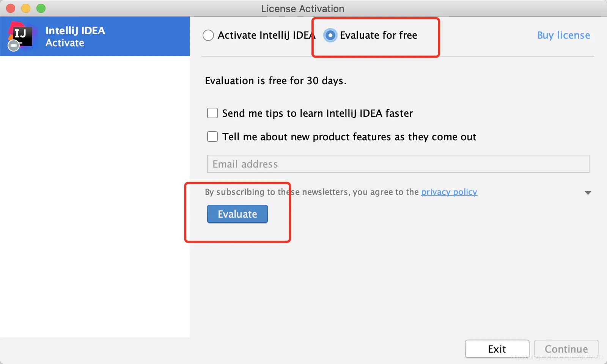Select the Activate IntelliJ IDEA radio button
The image size is (607, 364).
pos(208,35)
